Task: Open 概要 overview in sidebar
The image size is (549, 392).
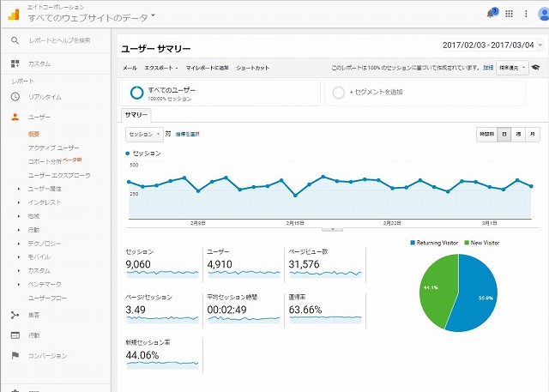Action: point(33,134)
